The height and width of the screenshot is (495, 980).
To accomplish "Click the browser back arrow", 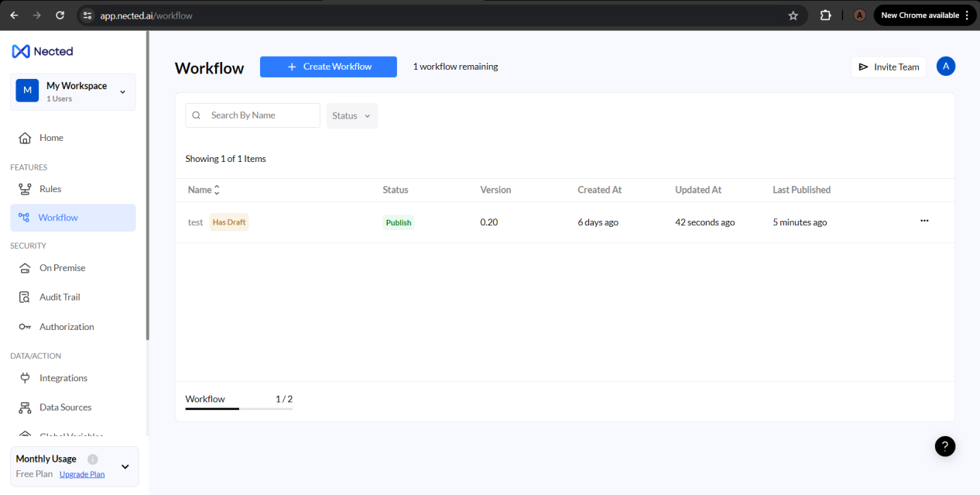I will 14,15.
